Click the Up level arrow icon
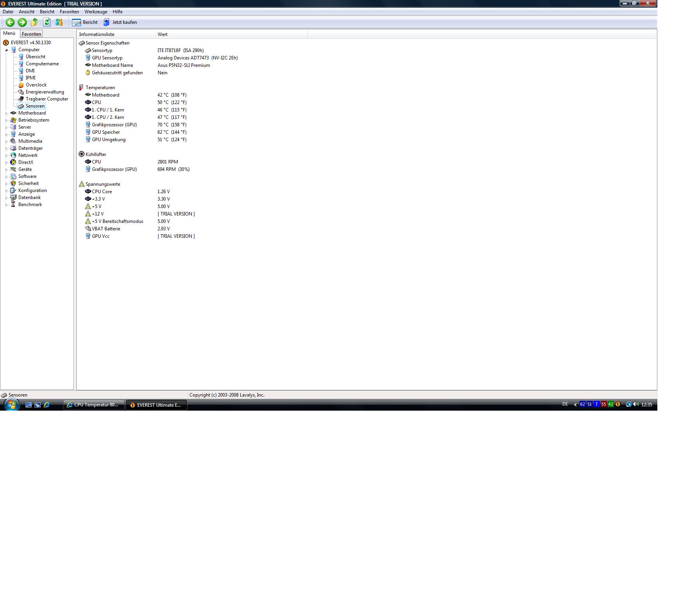700x596 pixels. pyautogui.click(x=34, y=22)
